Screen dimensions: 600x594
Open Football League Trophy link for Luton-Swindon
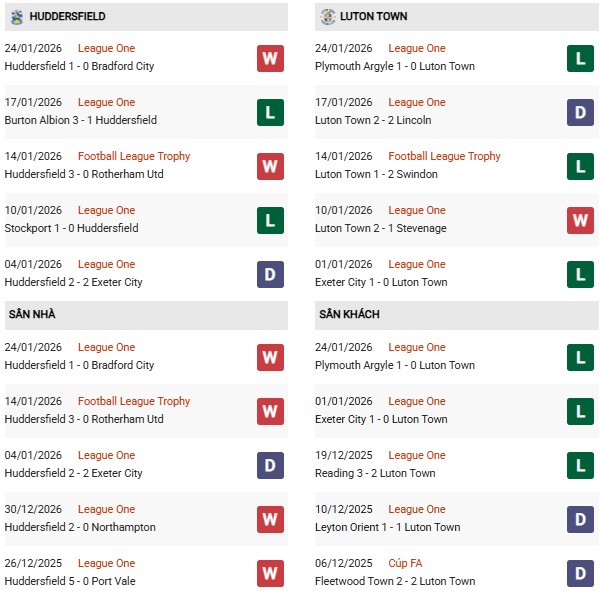coord(445,156)
